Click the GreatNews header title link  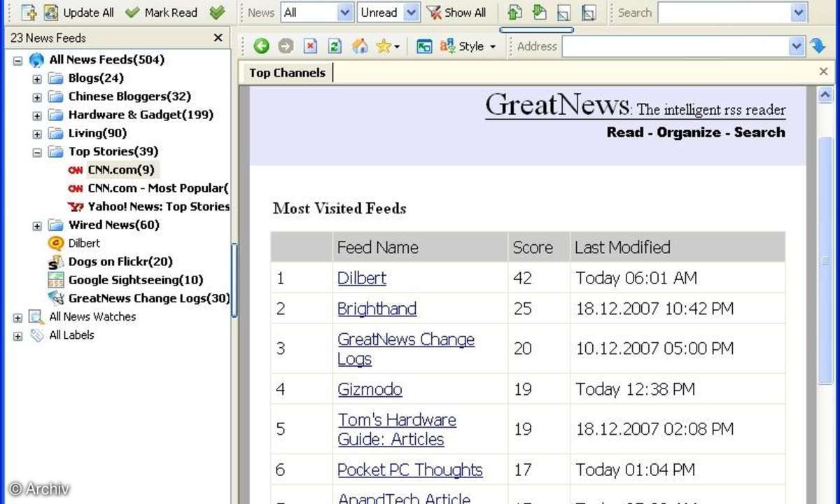tap(557, 105)
